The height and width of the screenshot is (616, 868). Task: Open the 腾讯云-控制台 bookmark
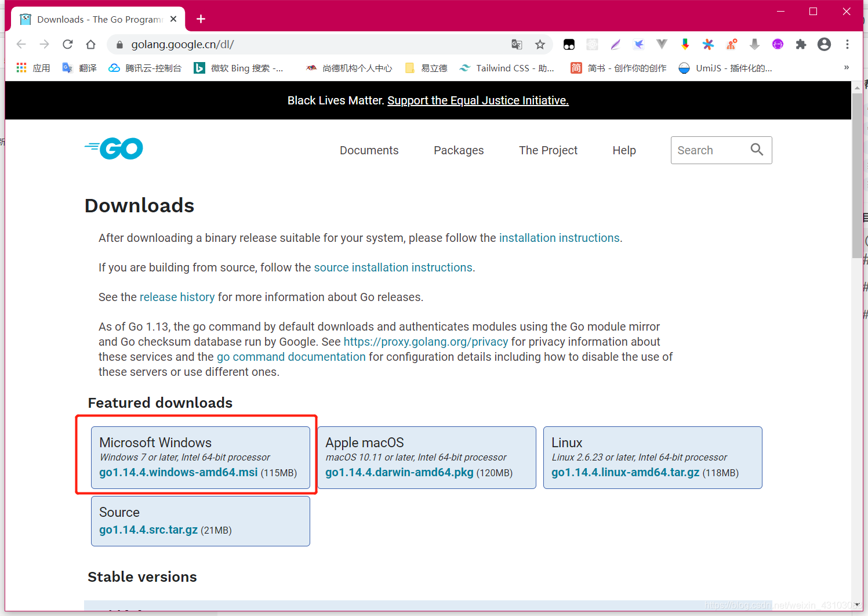click(145, 68)
